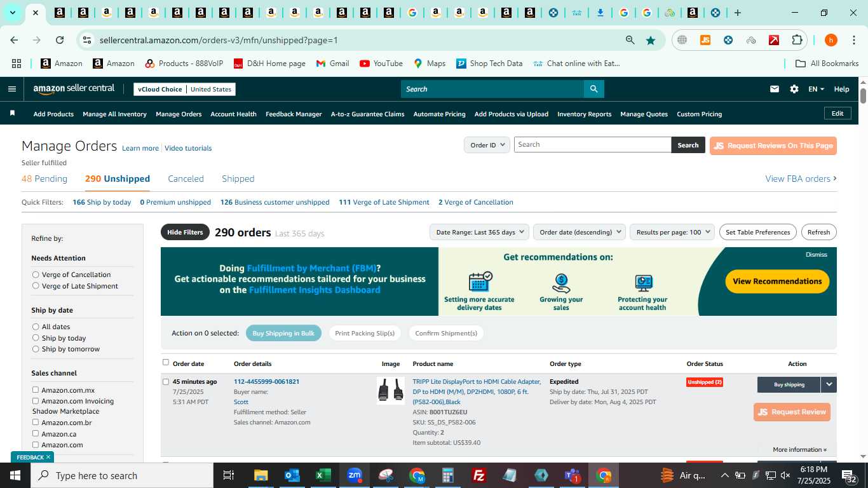Click the Refresh button
This screenshot has width=868, height=488.
pyautogui.click(x=818, y=232)
